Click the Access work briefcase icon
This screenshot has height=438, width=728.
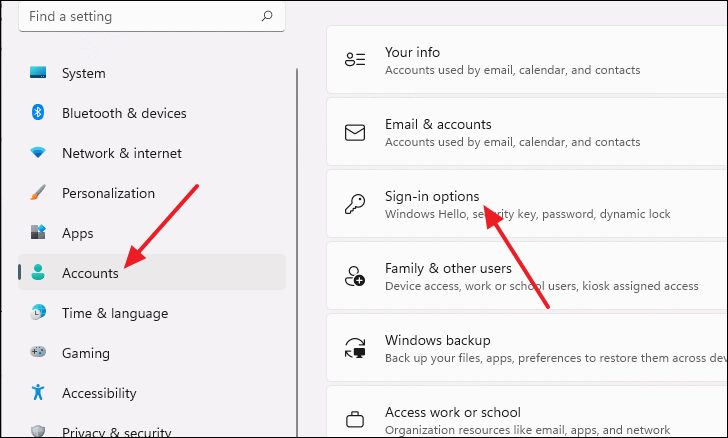click(x=355, y=419)
